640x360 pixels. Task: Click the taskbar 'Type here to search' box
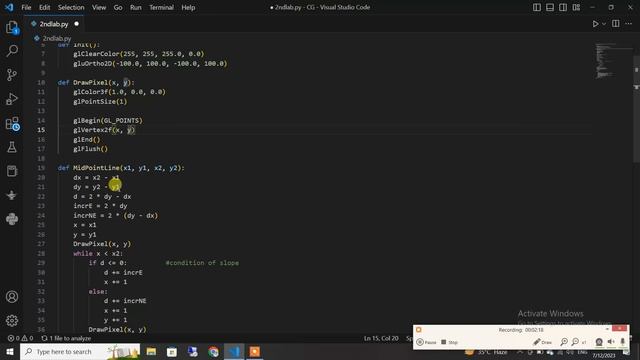80,351
